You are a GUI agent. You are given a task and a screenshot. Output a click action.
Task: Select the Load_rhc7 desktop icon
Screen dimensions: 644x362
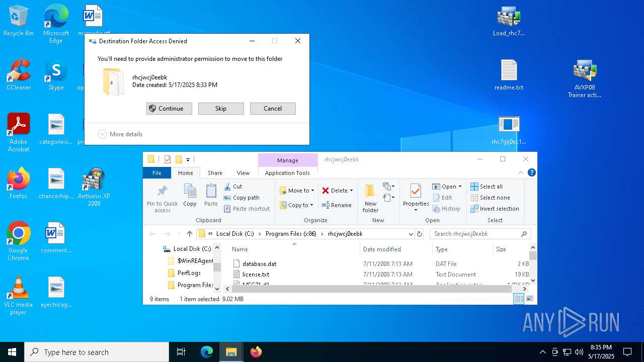tap(509, 22)
